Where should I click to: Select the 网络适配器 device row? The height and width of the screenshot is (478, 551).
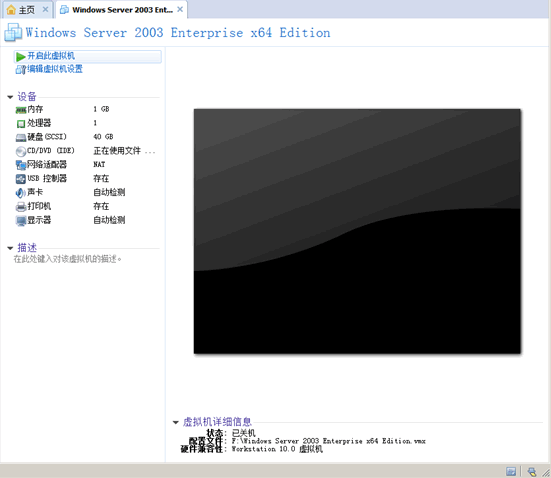[x=86, y=164]
